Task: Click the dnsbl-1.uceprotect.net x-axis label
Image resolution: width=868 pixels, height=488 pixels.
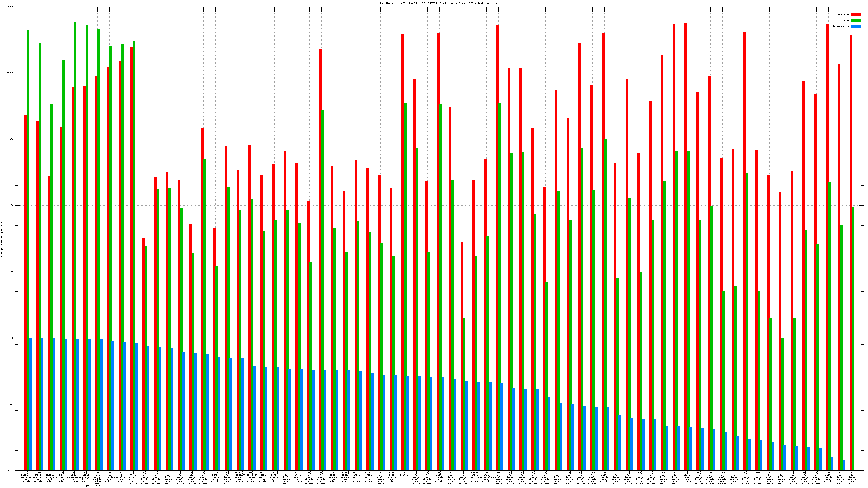Action: tap(26, 477)
